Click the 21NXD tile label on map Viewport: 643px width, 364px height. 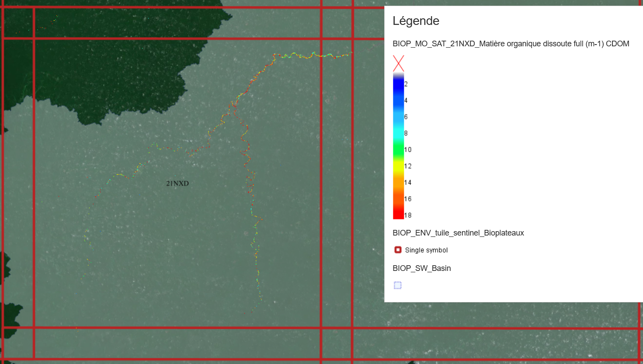pos(177,184)
